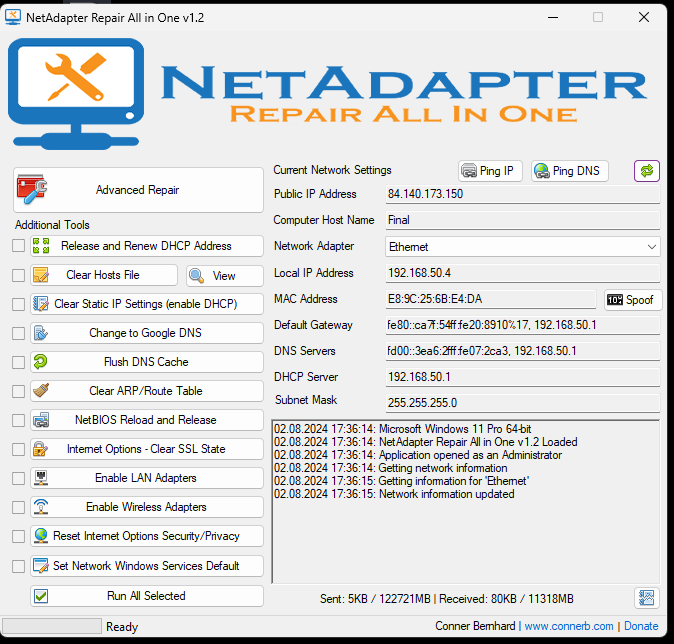
Task: Click the Advanced Repair button label
Action: coord(138,190)
